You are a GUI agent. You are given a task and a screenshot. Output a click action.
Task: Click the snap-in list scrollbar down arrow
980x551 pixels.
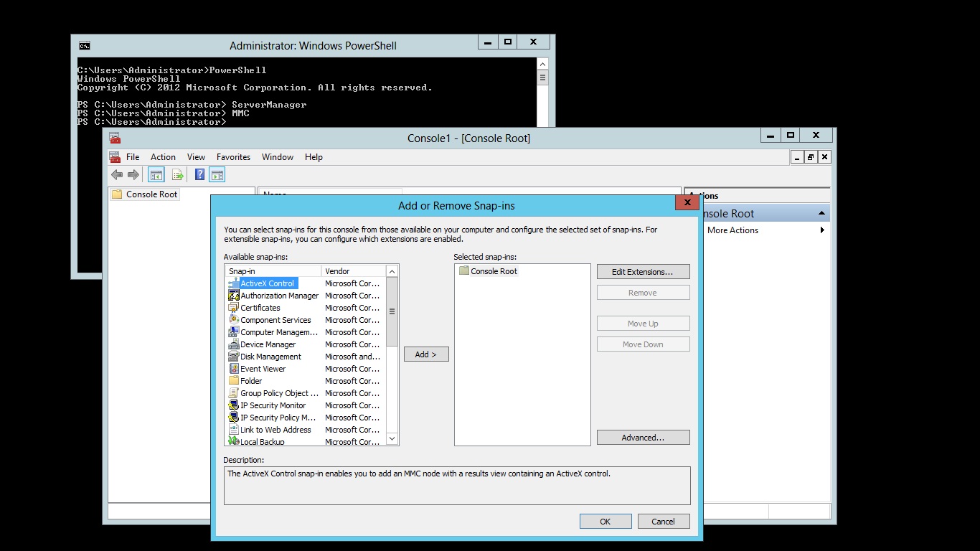click(x=392, y=438)
